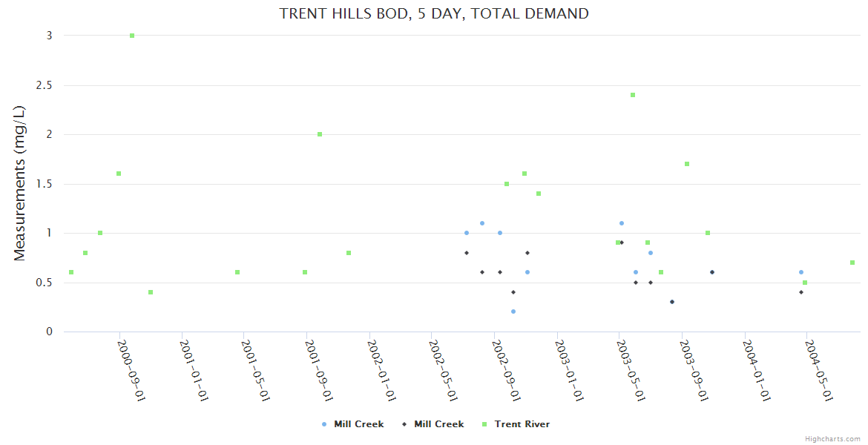Click the leftmost green Trent River data point
Viewport: 868px width, 445px height.
tap(71, 272)
